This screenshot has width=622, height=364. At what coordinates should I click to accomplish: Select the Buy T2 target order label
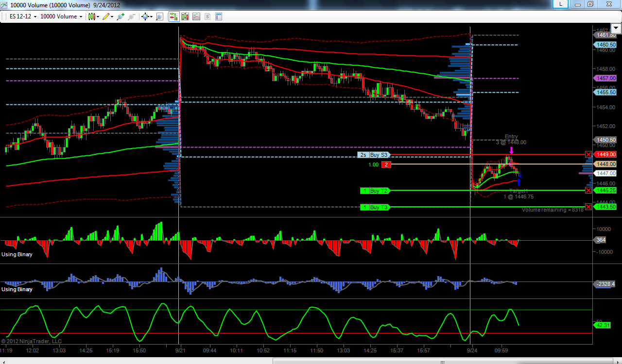[x=375, y=191]
